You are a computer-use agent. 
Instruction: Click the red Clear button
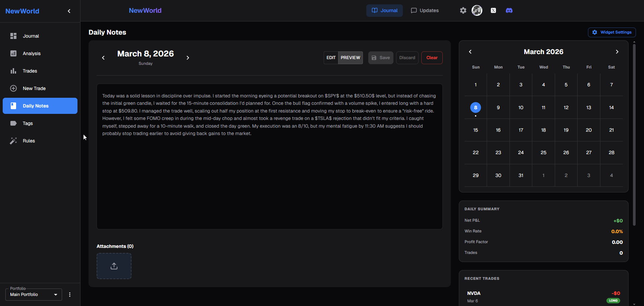point(432,58)
